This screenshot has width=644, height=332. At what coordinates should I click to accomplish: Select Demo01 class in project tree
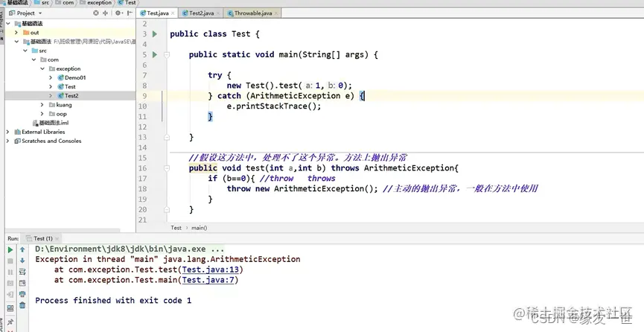pos(71,77)
